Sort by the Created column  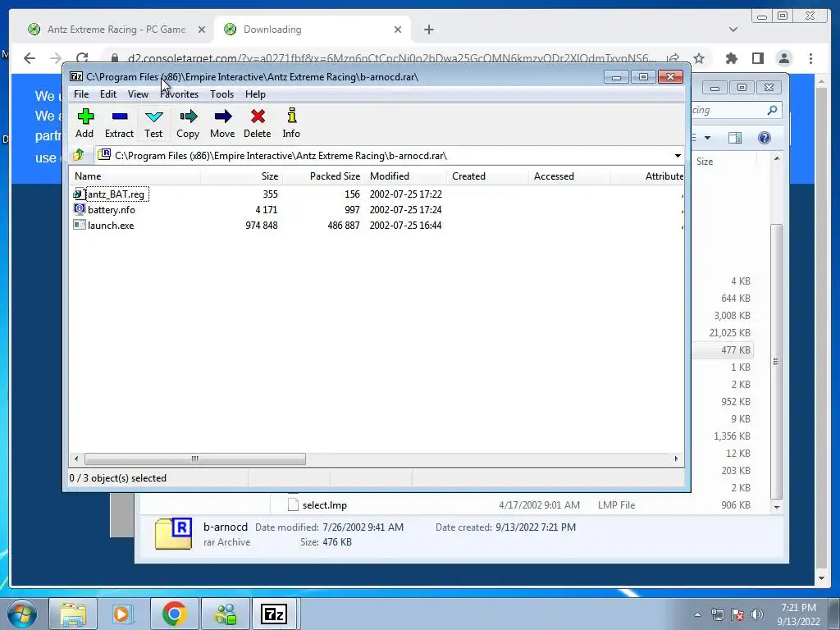coord(487,176)
